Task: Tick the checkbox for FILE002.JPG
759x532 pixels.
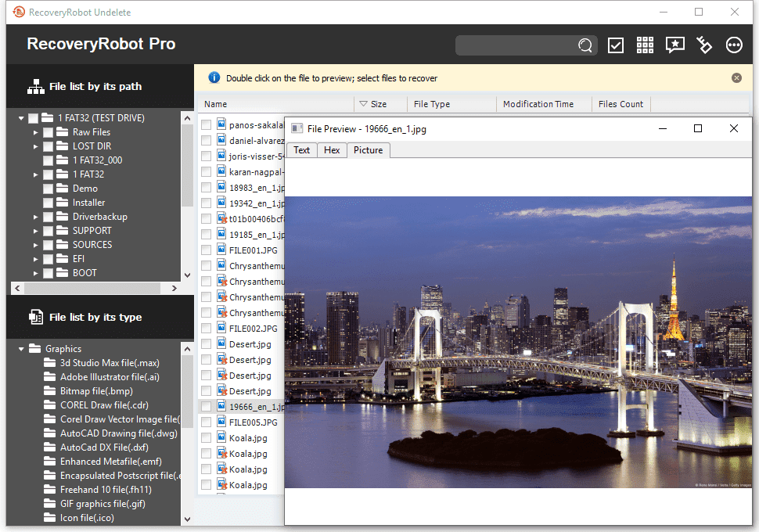Action: point(207,329)
